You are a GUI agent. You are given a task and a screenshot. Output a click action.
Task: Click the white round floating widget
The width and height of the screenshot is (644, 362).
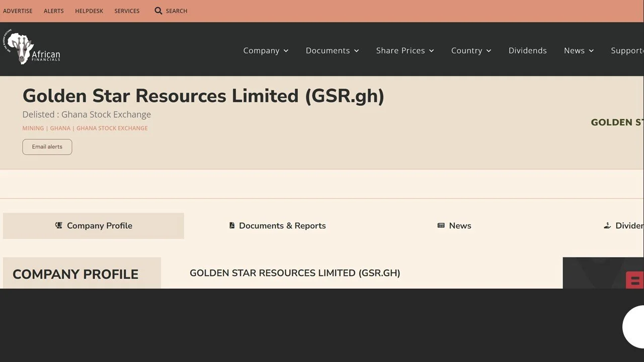pyautogui.click(x=633, y=327)
